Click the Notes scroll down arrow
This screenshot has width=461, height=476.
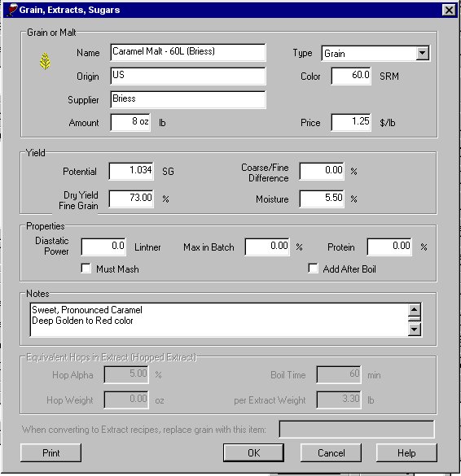415,330
